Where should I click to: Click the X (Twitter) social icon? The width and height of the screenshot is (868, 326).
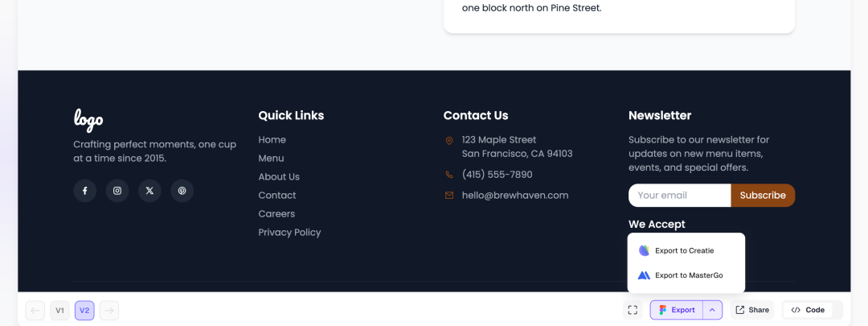149,191
